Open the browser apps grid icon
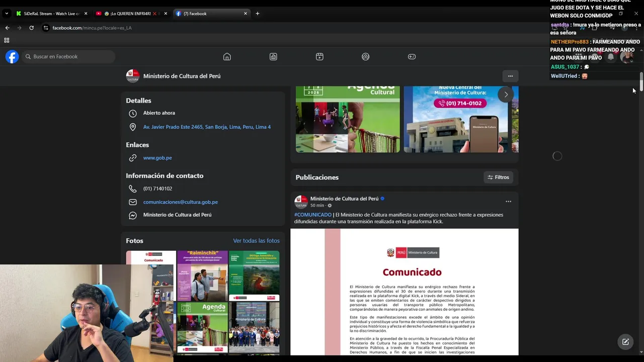644x362 pixels. coord(7,40)
